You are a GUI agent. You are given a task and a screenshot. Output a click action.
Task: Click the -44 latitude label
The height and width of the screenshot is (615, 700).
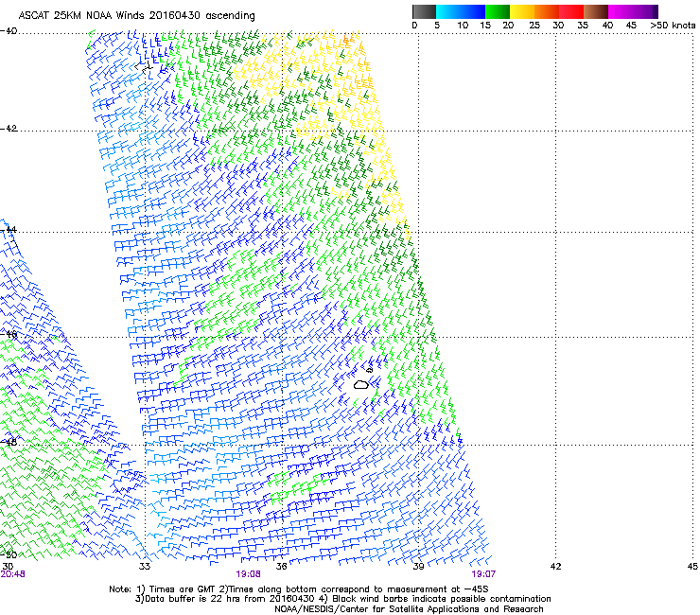click(x=9, y=230)
